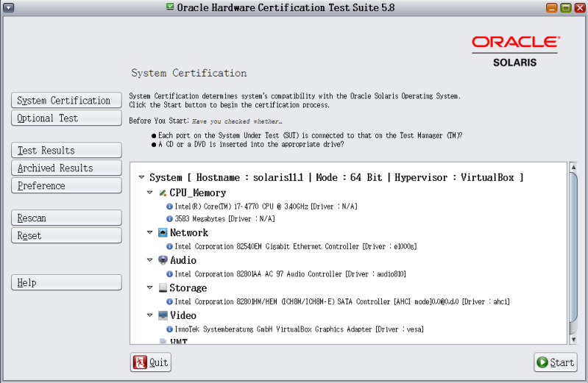Image resolution: width=588 pixels, height=383 pixels.
Task: Select the Video label
Action: coord(183,315)
